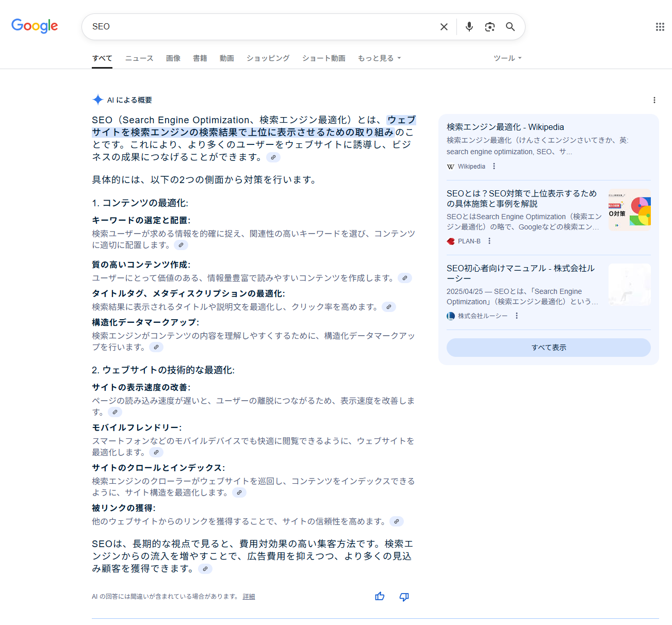Image resolution: width=672 pixels, height=625 pixels.
Task: Click the すべて表示 button
Action: (549, 348)
